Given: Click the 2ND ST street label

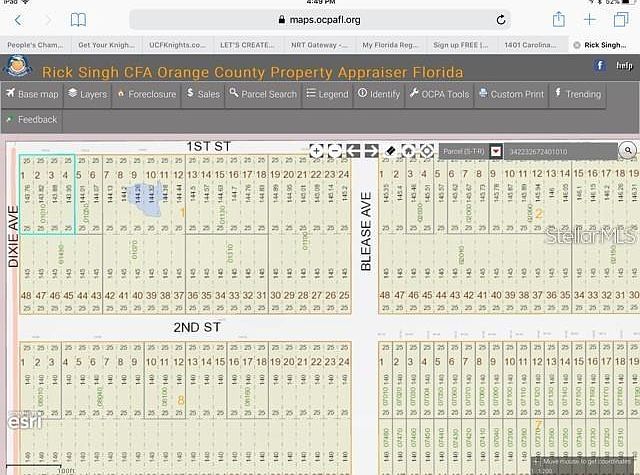Looking at the screenshot, I should [197, 327].
